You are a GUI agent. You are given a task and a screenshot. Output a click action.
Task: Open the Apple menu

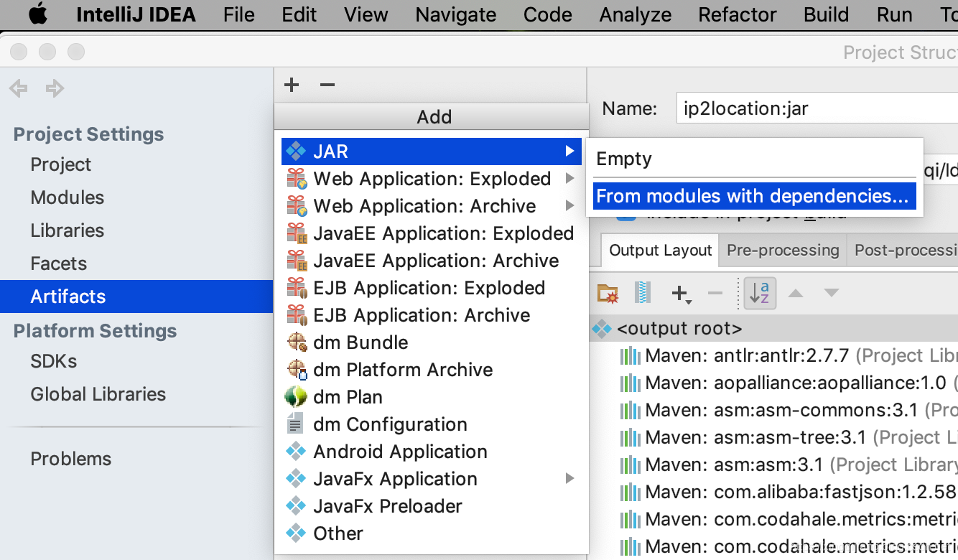[37, 14]
